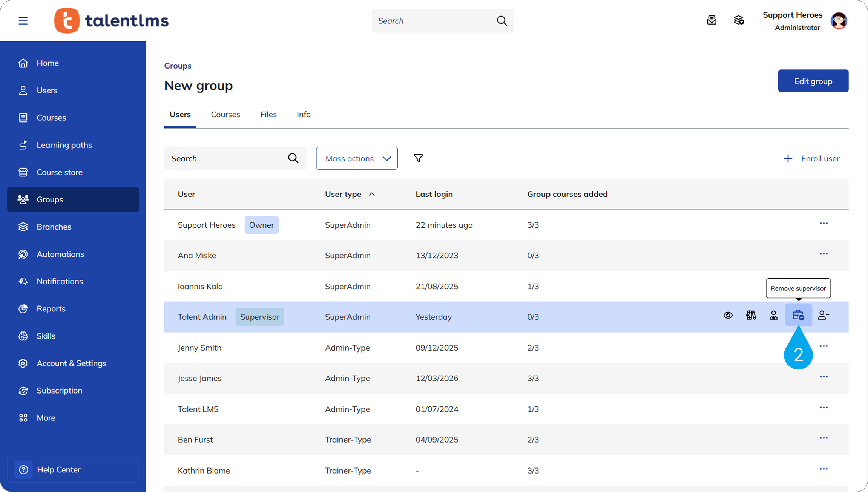Viewport: 868px width, 492px height.
Task: Open the filter funnel icon
Action: click(418, 158)
